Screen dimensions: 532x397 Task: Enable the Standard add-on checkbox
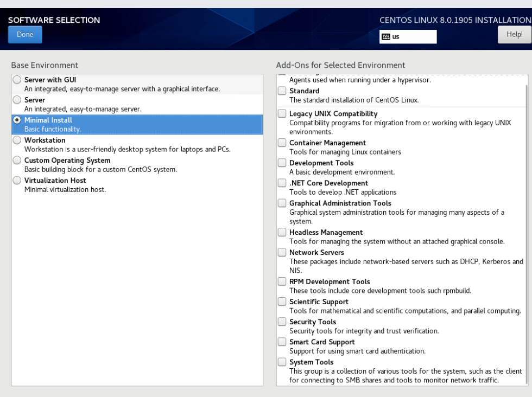point(282,91)
